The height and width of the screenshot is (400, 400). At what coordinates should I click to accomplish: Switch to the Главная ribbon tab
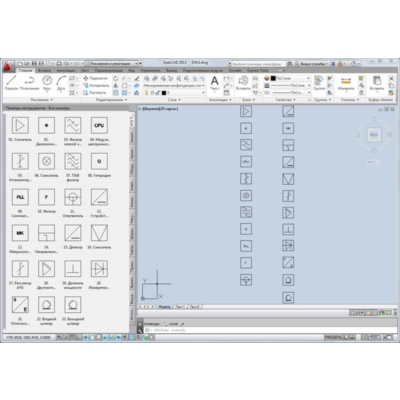point(25,70)
